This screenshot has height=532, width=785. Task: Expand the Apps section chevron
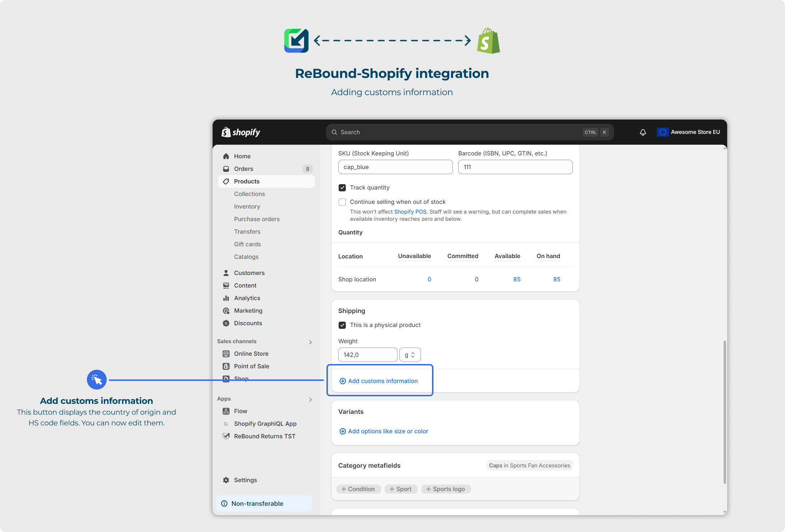[x=311, y=400]
